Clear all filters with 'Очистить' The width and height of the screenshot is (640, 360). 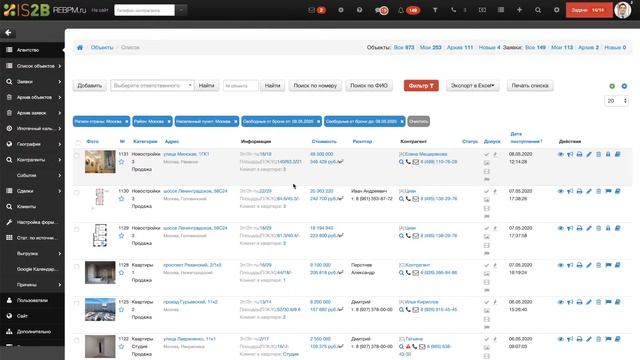pos(418,121)
